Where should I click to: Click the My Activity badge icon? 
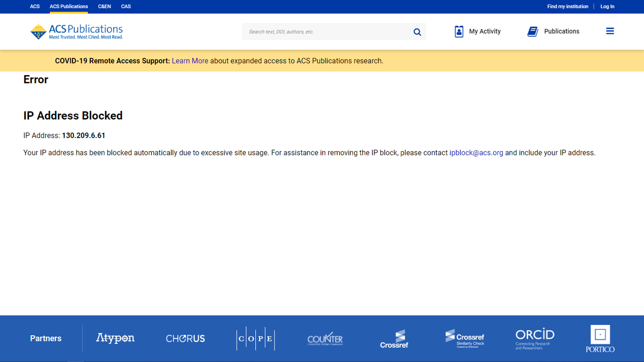[x=459, y=31]
